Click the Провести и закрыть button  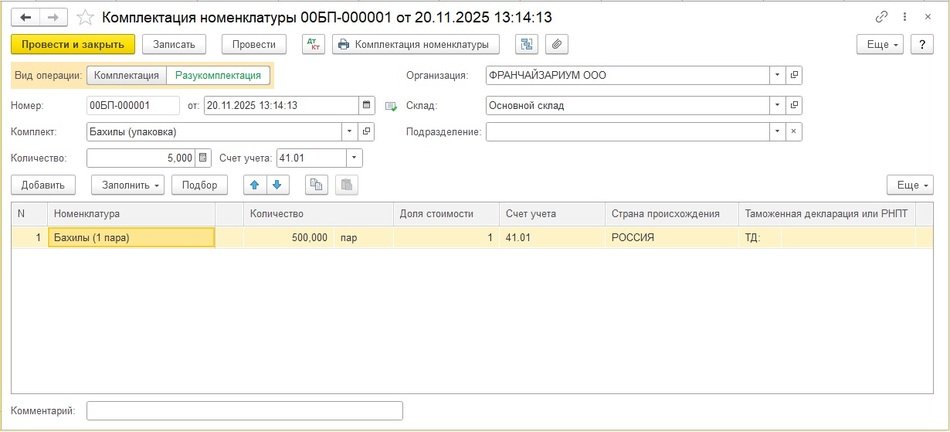pos(72,44)
